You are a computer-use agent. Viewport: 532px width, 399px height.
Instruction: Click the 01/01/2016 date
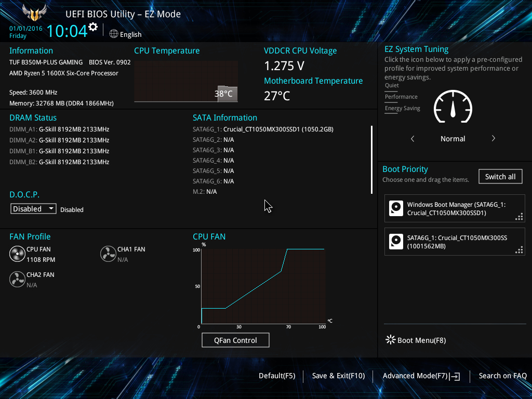tap(26, 29)
